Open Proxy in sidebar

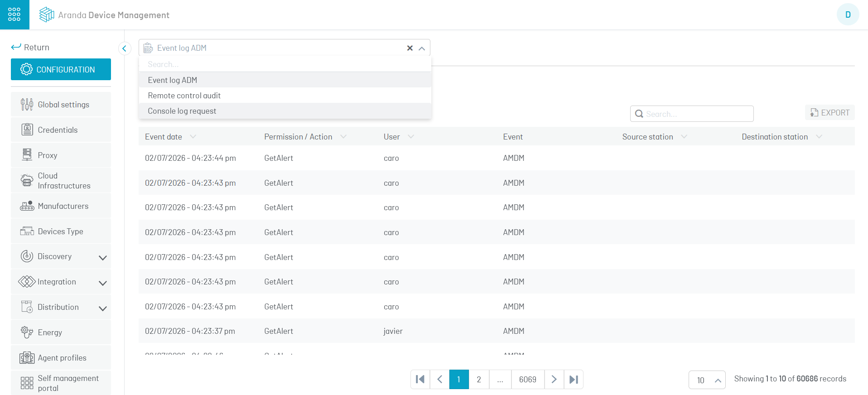tap(61, 155)
